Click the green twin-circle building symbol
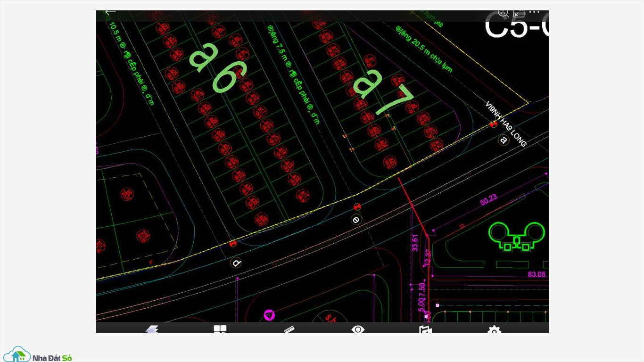This screenshot has width=644, height=362. 516,236
